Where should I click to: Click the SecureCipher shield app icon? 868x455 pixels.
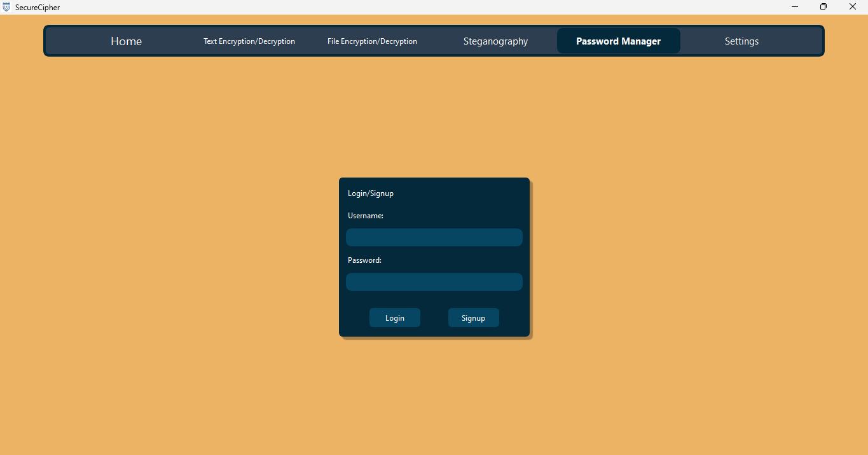[6, 7]
